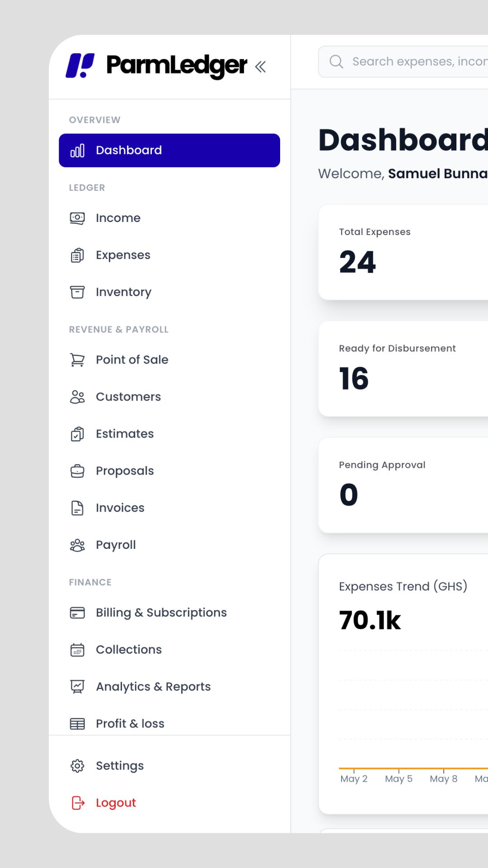Go to Proposals
This screenshot has width=488, height=868.
click(169, 471)
